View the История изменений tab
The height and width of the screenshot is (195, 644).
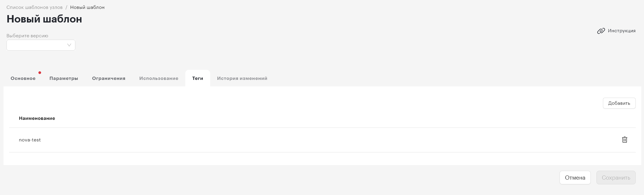coord(242,78)
